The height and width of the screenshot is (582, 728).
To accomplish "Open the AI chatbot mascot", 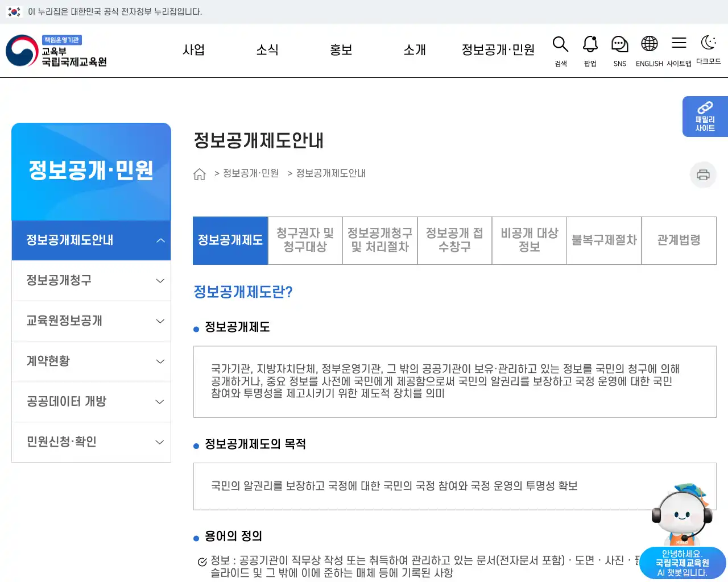I will pos(682,514).
